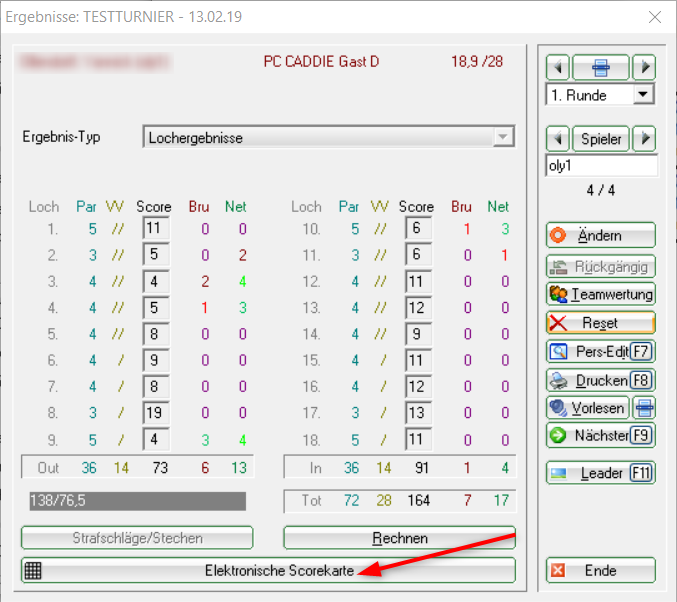Click the PC CADDIE Gast D label
The width and height of the screenshot is (677, 602).
[x=321, y=62]
